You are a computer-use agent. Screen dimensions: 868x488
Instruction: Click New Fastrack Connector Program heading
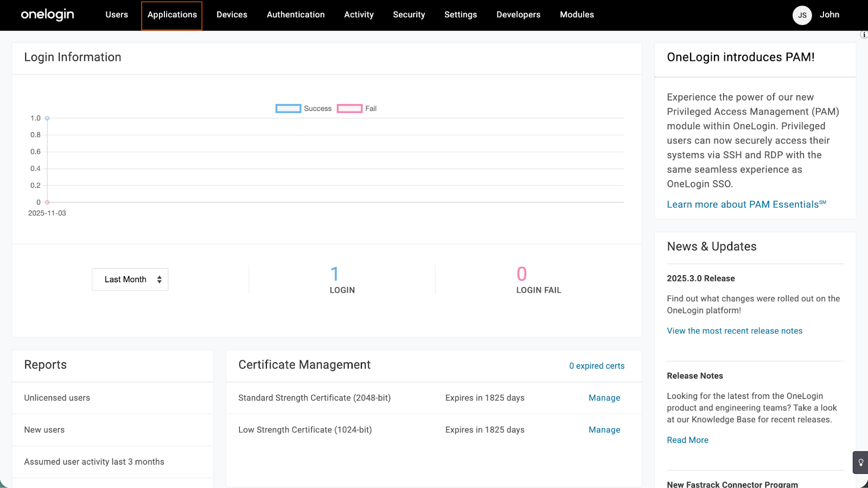click(732, 485)
